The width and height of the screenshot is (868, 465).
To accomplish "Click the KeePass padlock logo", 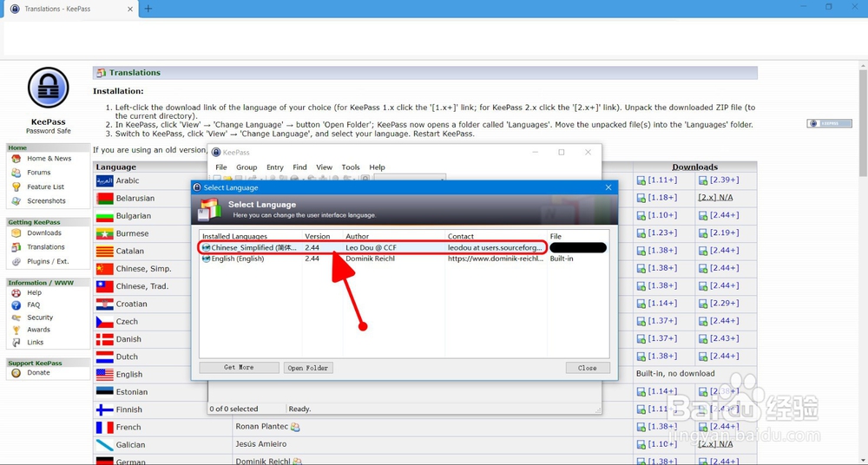I will pos(48,88).
